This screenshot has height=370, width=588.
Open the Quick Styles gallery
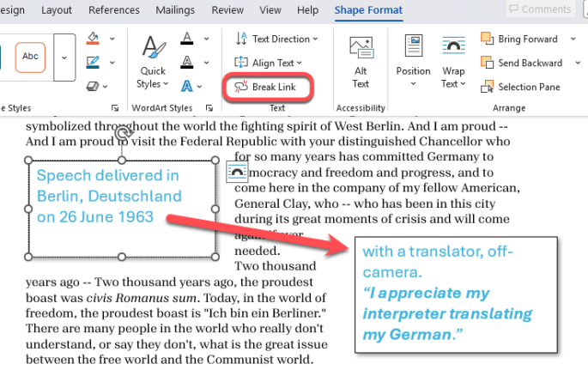click(153, 63)
